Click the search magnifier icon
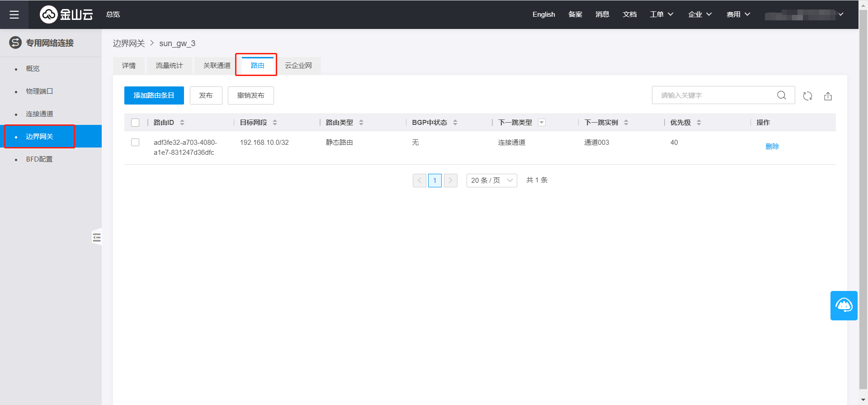This screenshot has height=405, width=868. click(781, 95)
